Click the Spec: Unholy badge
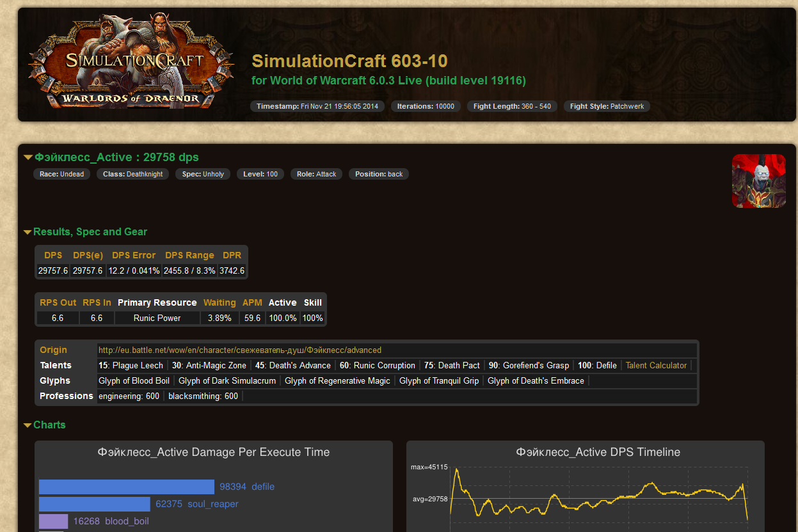This screenshot has width=798, height=532. pyautogui.click(x=203, y=174)
